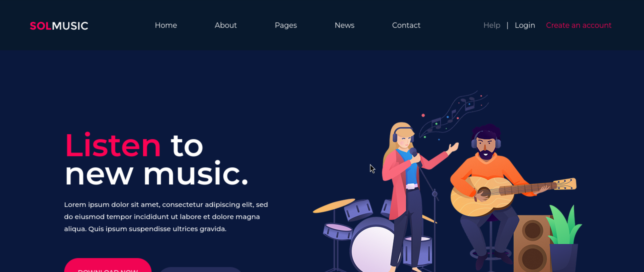Click Create an account
Screen dimensions: 644x272
click(579, 25)
